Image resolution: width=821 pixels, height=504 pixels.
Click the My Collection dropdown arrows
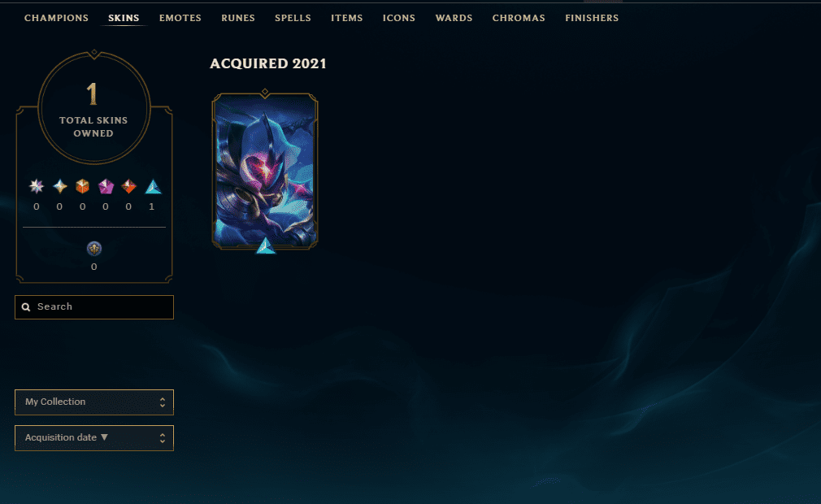point(163,402)
